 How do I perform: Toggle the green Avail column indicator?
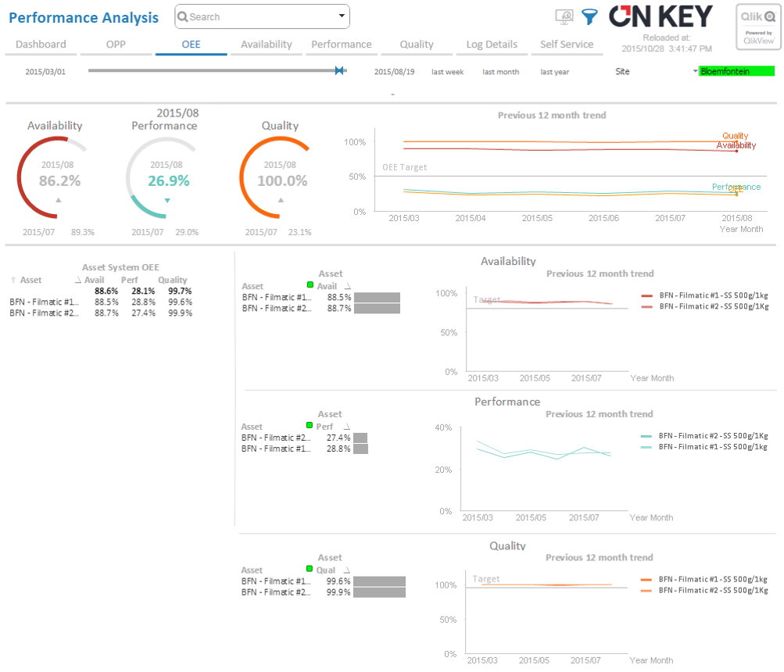click(x=310, y=285)
